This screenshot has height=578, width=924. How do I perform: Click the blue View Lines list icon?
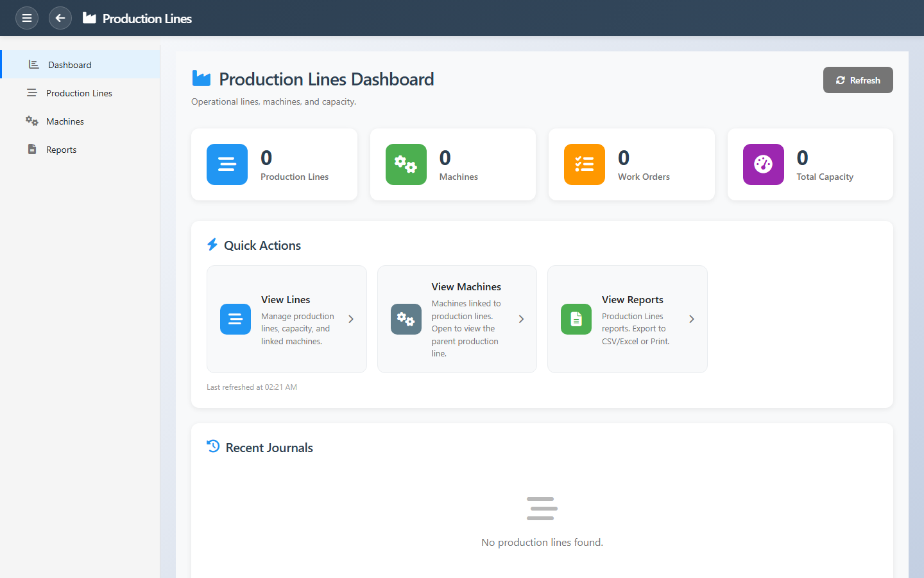click(x=235, y=319)
